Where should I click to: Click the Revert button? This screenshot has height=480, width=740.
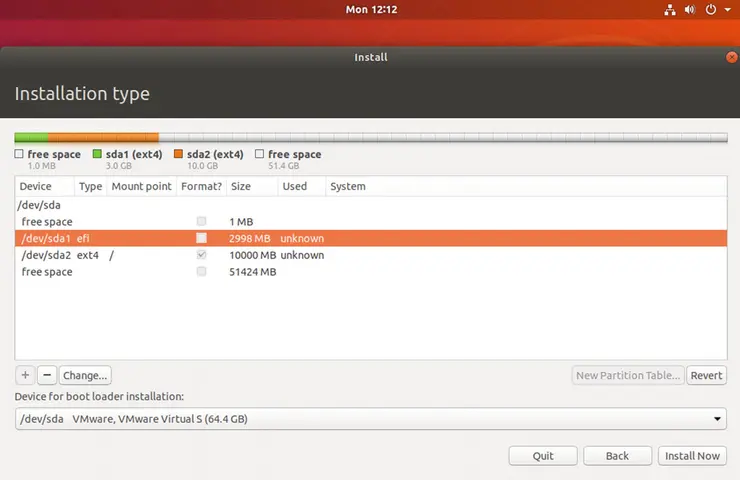pyautogui.click(x=706, y=376)
